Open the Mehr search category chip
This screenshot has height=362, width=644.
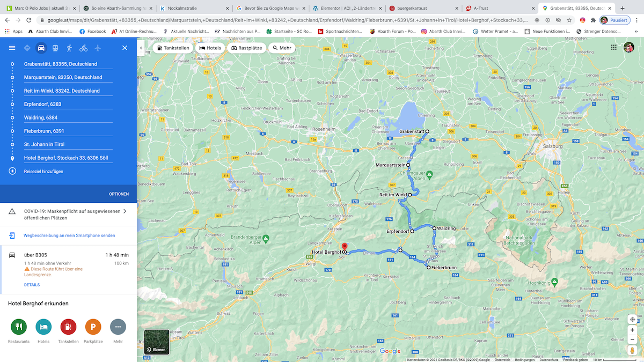[282, 48]
